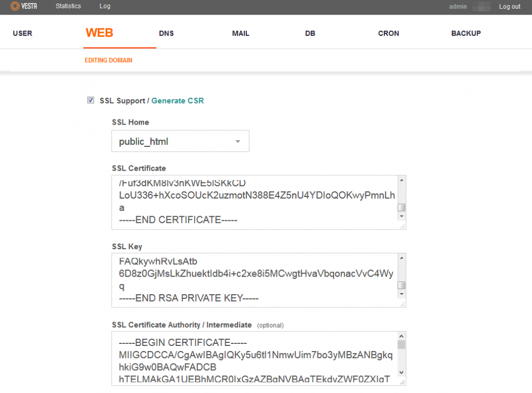Open the Log menu
The image size is (532, 393).
(105, 6)
